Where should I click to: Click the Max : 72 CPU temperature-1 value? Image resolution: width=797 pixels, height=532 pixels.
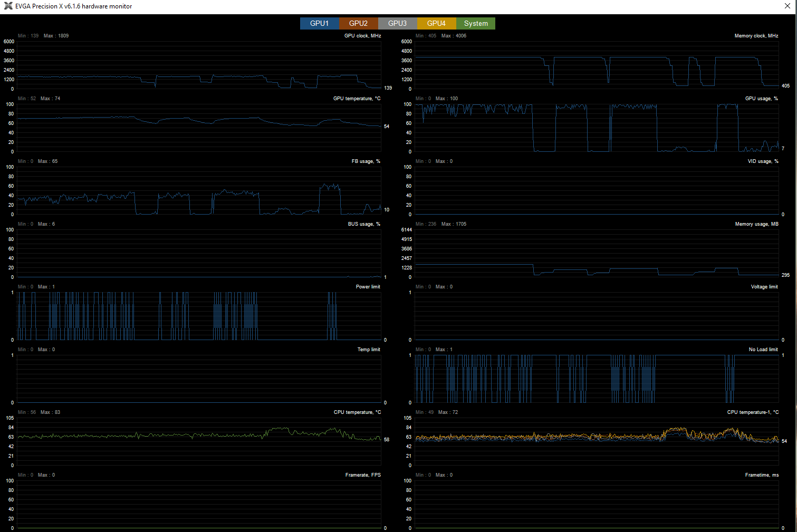click(x=448, y=412)
